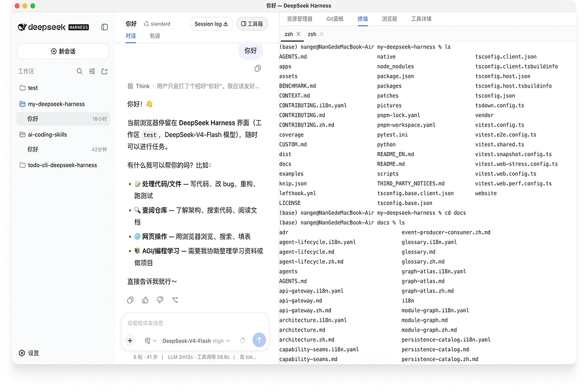Click the context usage ring indicator
Image resolution: width=588 pixels, height=391 pixels.
click(x=242, y=341)
